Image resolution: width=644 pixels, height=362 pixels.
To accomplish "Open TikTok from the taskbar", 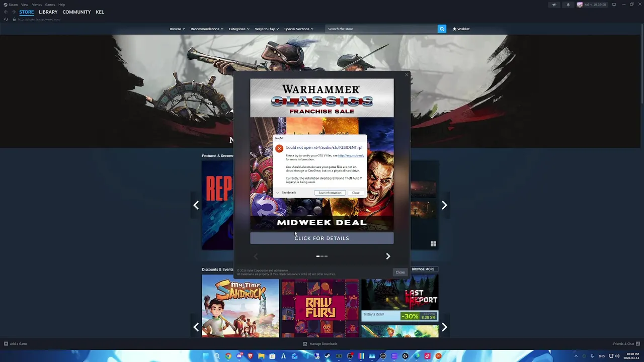I will coord(427,356).
